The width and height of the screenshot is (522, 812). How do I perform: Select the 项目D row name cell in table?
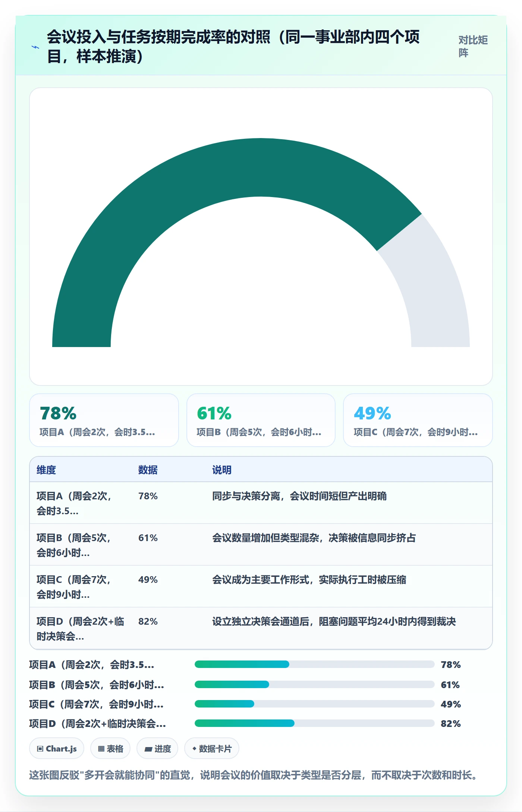click(x=81, y=628)
